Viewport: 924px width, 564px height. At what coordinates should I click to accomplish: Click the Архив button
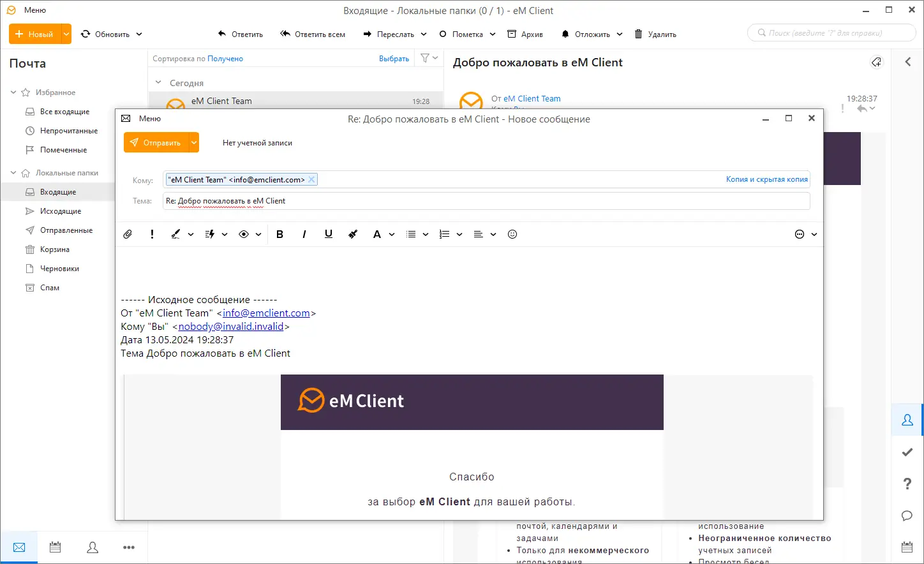pyautogui.click(x=525, y=34)
